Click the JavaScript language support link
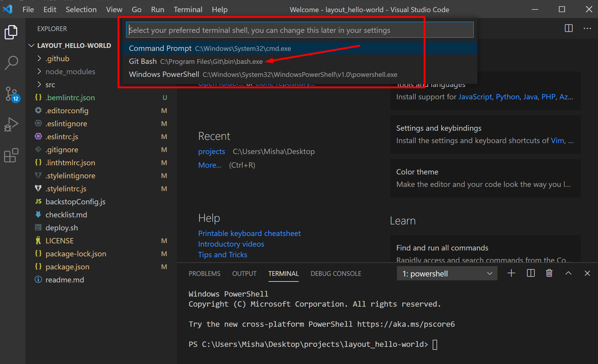This screenshot has height=364, width=598. pos(475,97)
